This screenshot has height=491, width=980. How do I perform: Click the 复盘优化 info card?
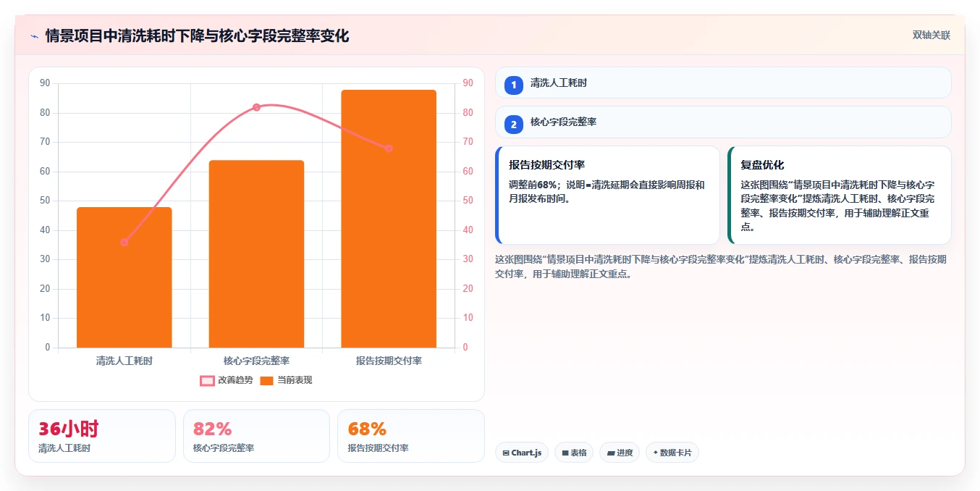(839, 195)
